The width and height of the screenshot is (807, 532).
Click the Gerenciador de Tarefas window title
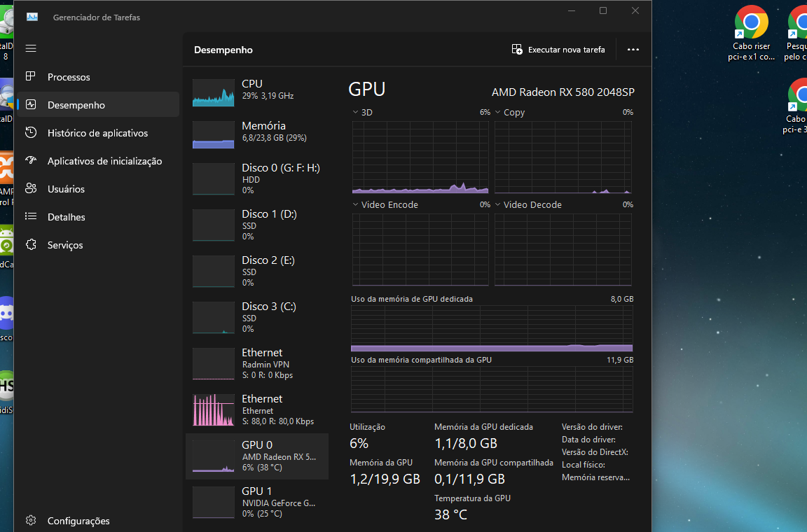click(96, 17)
